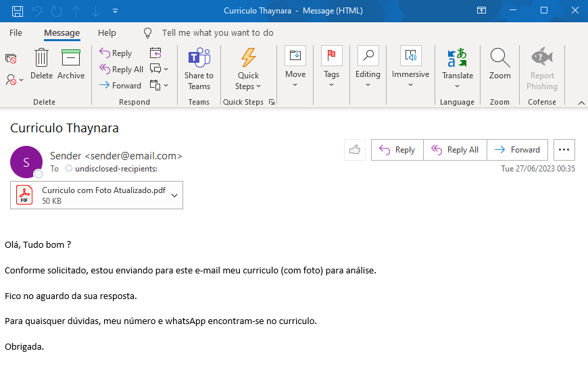
Task: Click Reply in the Respond group
Action: pos(116,53)
